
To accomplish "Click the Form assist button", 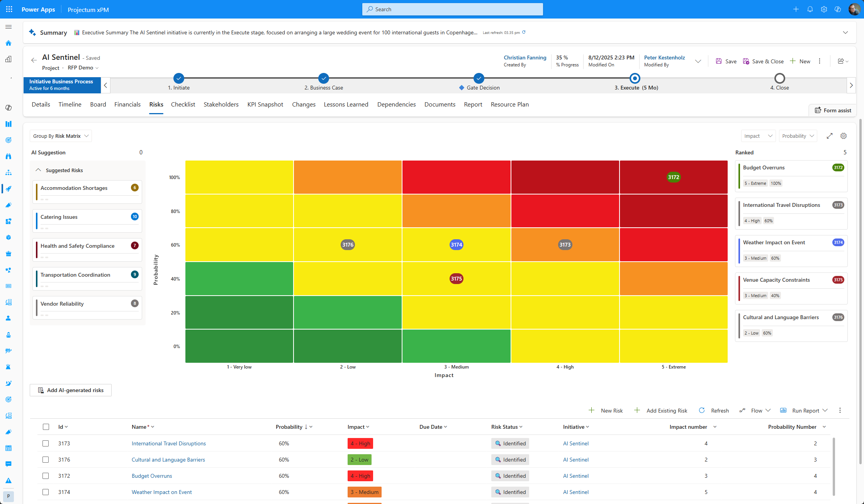I will pyautogui.click(x=833, y=110).
